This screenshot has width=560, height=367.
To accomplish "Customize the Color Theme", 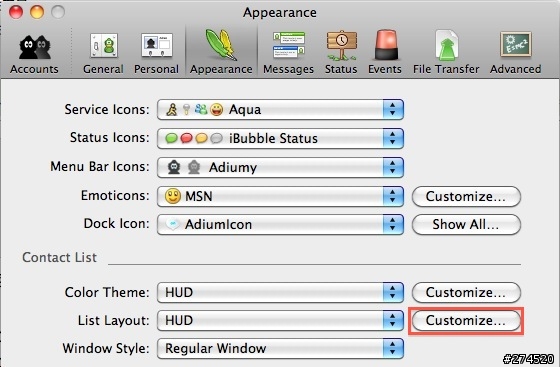I will tap(466, 292).
